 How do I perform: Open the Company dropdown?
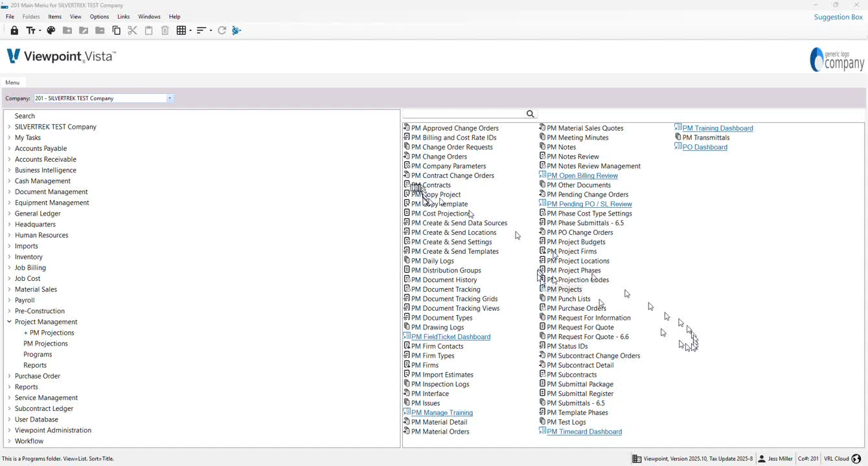[170, 98]
